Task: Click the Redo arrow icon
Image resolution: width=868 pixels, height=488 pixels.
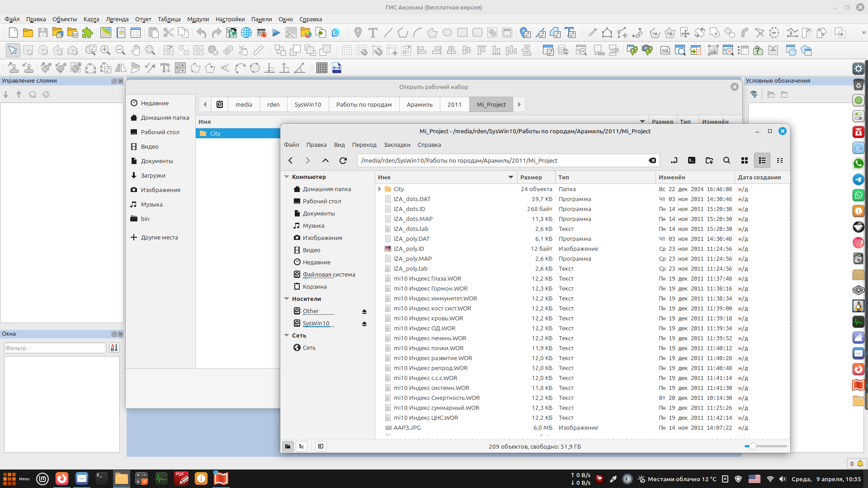Action: coord(217,33)
